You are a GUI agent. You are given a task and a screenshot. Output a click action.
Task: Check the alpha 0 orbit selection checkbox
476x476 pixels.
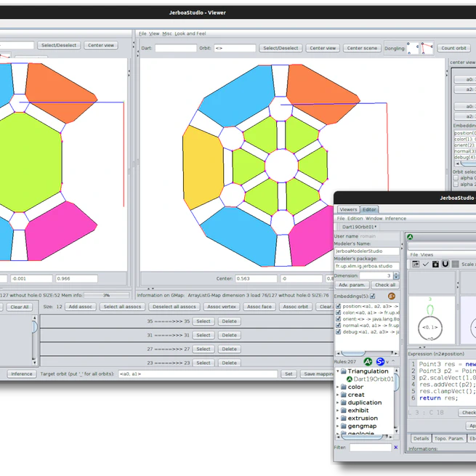tap(456, 178)
